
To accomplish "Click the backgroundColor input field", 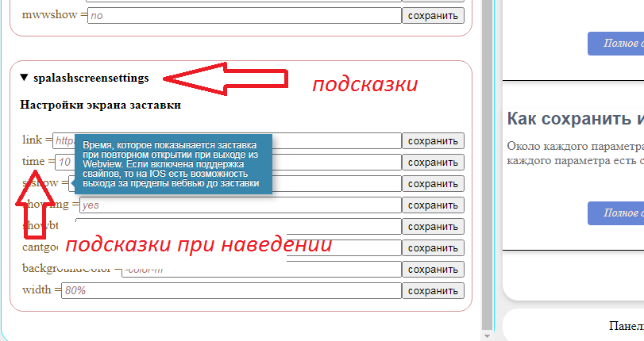I will (262, 269).
